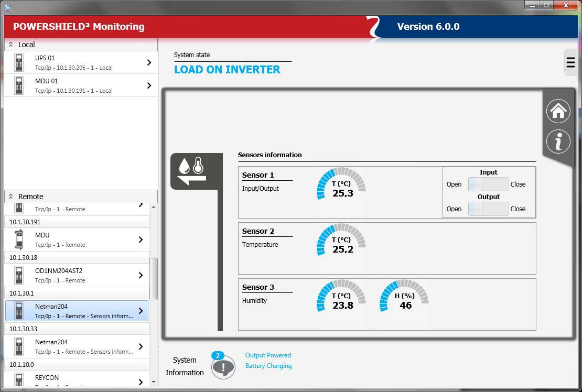Expand the UPS 01 arrow chevron
Image resolution: width=582 pixels, height=392 pixels.
pos(149,62)
